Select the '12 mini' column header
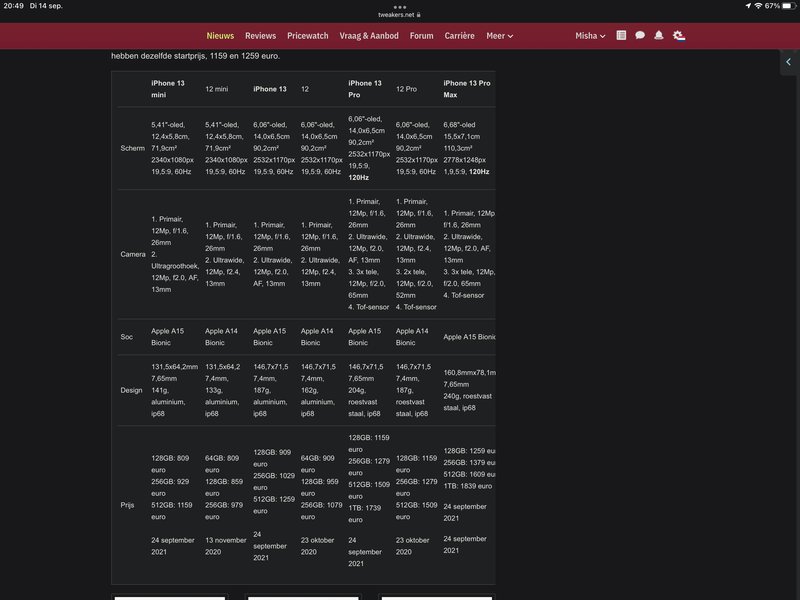 (x=216, y=89)
